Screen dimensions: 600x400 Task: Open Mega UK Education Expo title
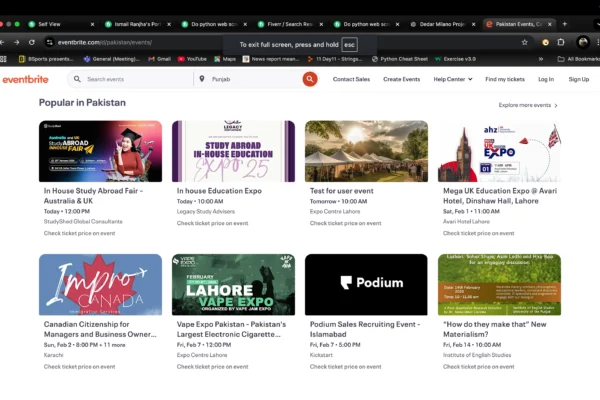500,196
